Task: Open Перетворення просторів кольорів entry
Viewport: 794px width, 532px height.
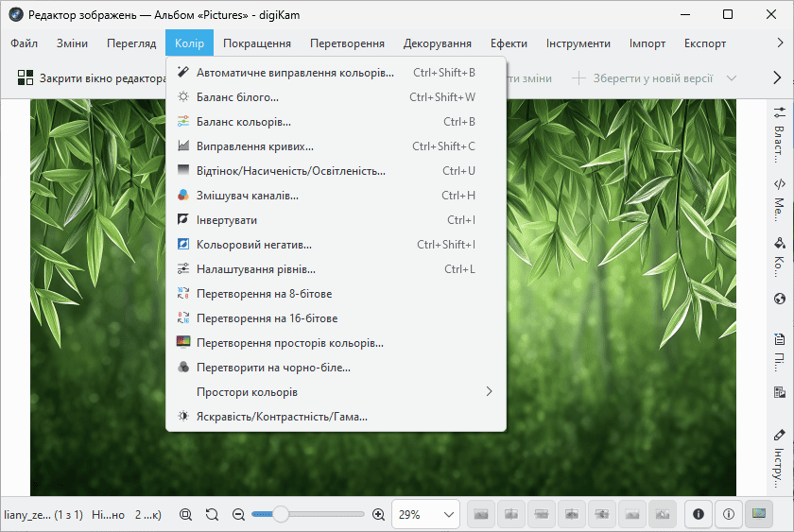Action: tap(336, 343)
